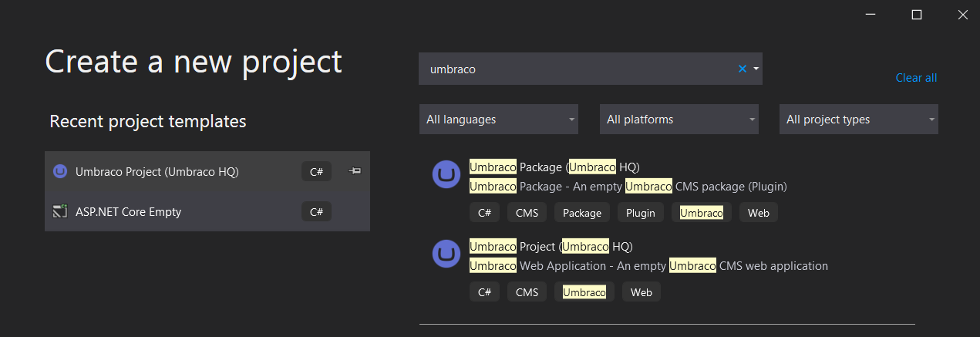
Task: Click the Umbraco Project template logo in results
Action: [446, 254]
